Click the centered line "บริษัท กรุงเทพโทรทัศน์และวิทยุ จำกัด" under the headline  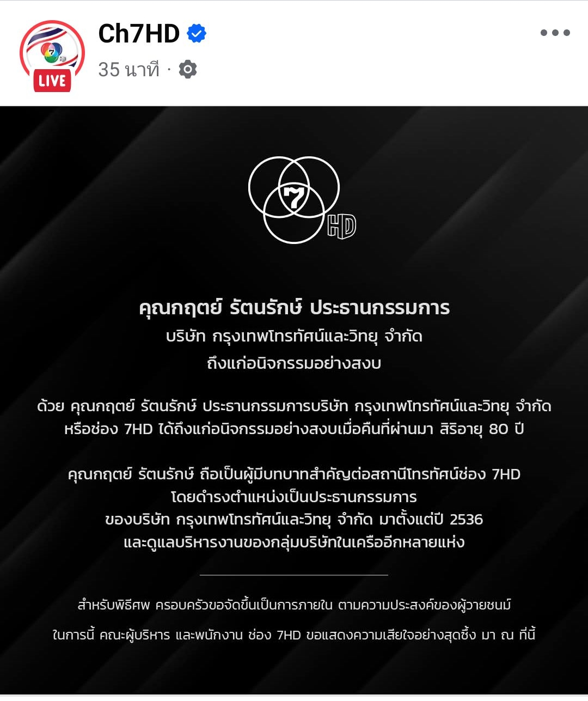tap(294, 336)
